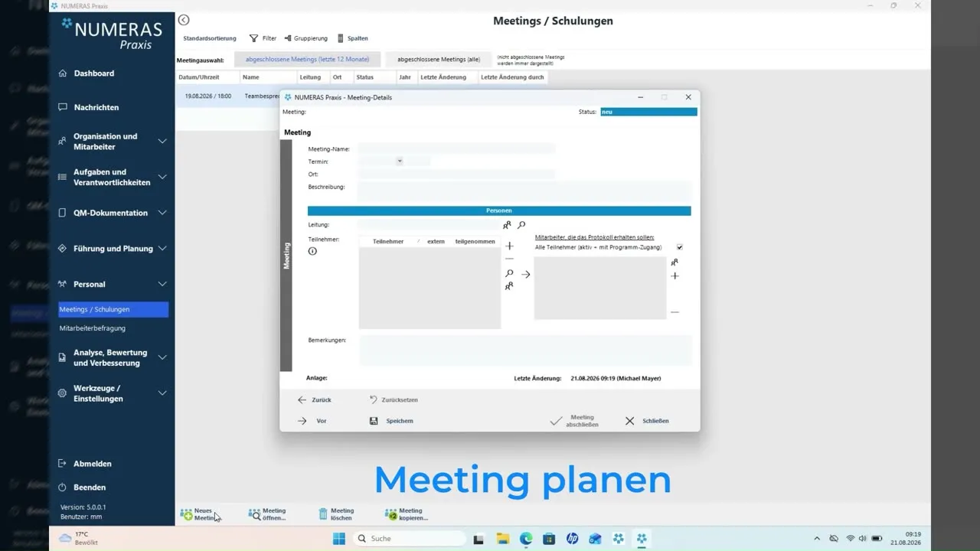Open the Termin date dropdown
Screen dimensions: 980x551
[399, 161]
